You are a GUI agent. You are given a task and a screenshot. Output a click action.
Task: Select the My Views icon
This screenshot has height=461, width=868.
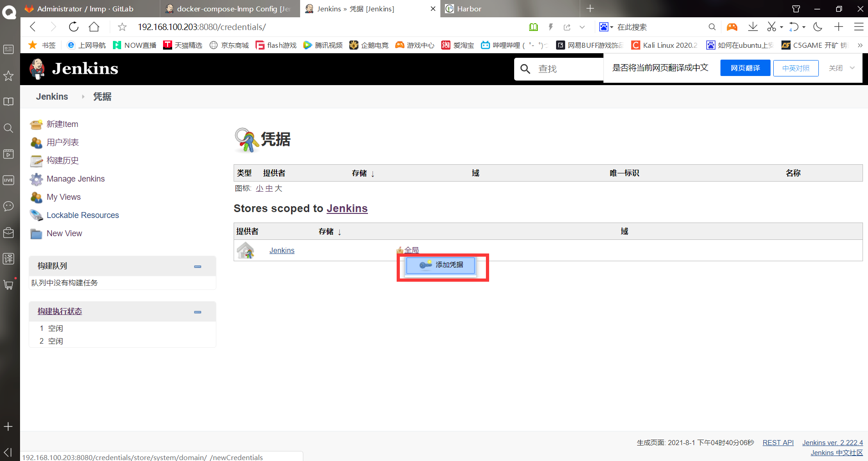pyautogui.click(x=36, y=197)
